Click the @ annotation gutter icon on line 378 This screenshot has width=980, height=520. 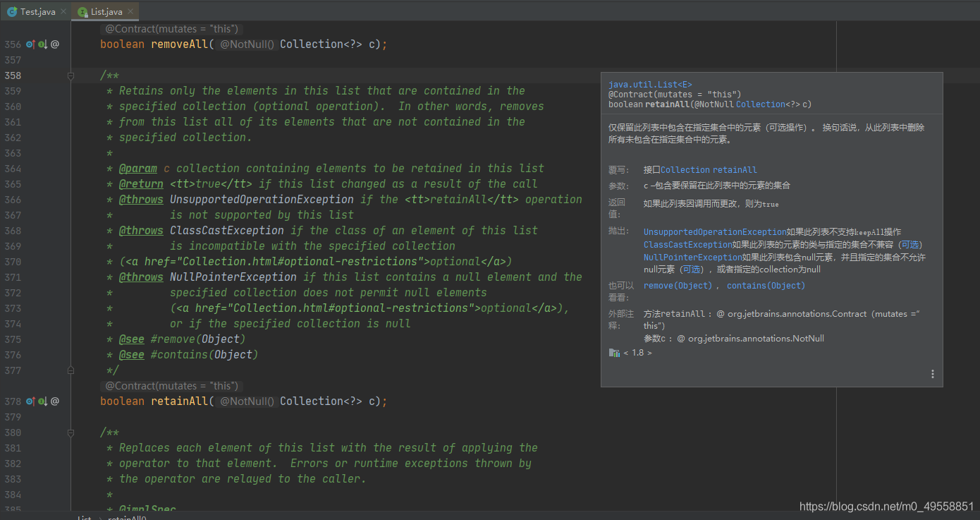pos(55,401)
